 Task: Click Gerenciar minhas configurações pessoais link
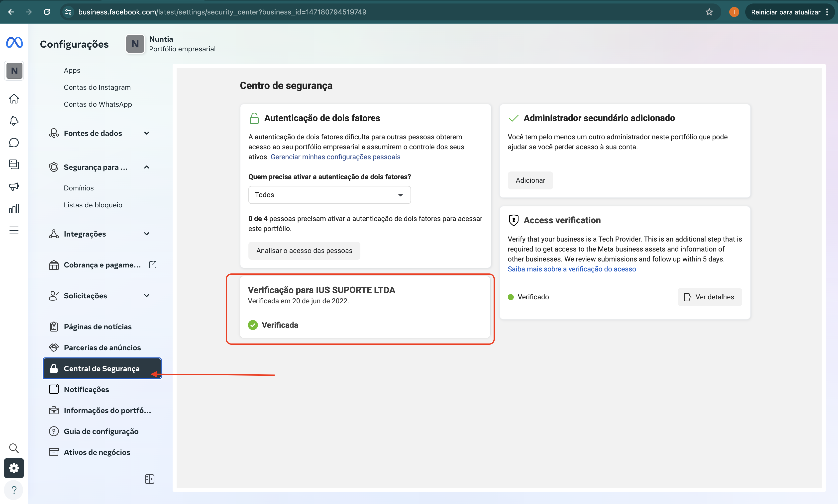coord(335,157)
